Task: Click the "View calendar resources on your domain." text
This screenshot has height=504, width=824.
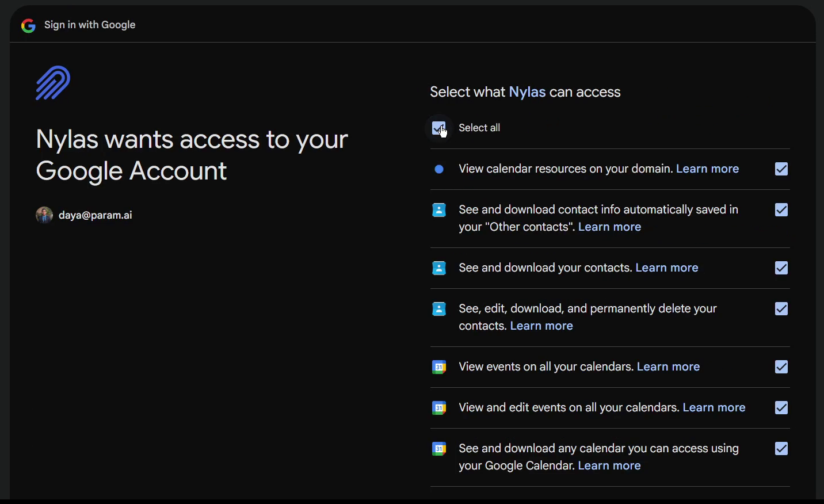Action: [x=566, y=169]
